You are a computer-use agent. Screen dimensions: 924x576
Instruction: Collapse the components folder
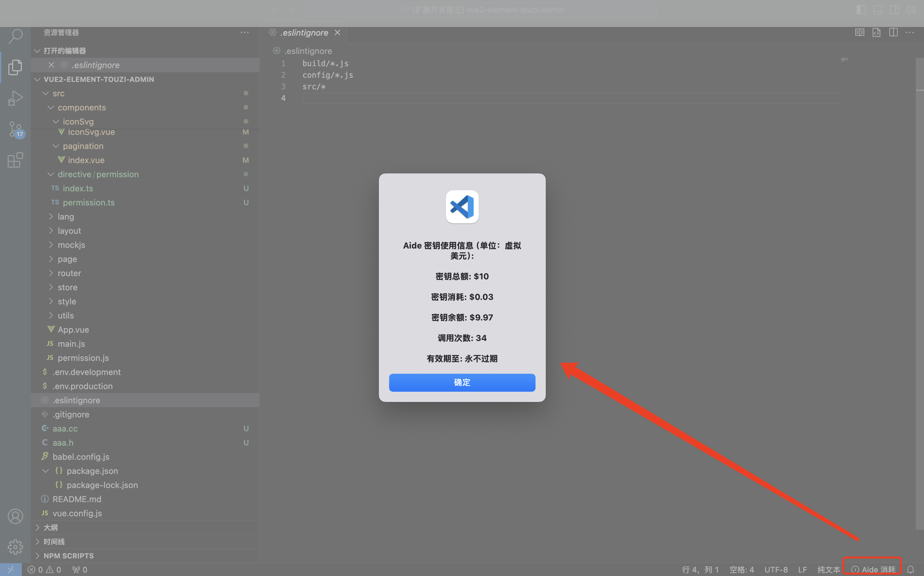tap(82, 108)
